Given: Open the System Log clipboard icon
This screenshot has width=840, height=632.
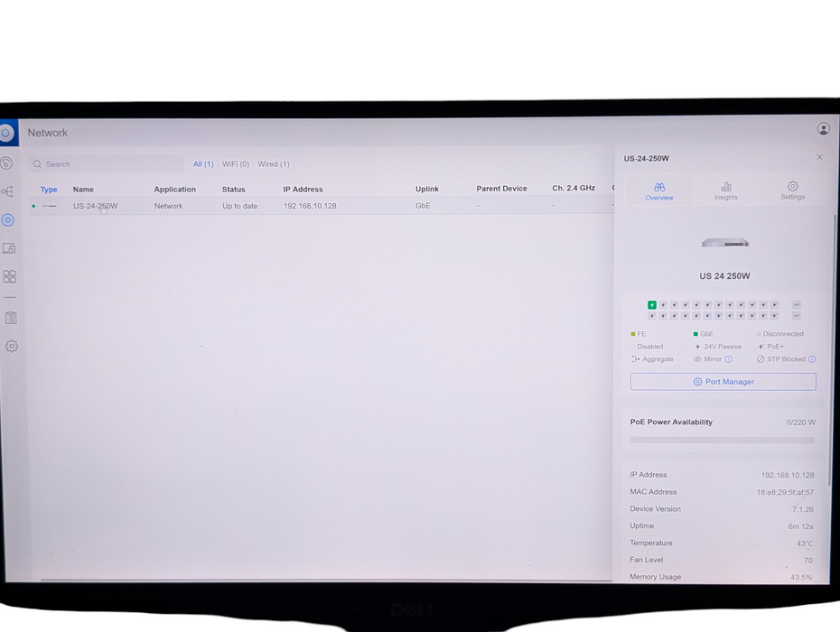Looking at the screenshot, I should 11,318.
